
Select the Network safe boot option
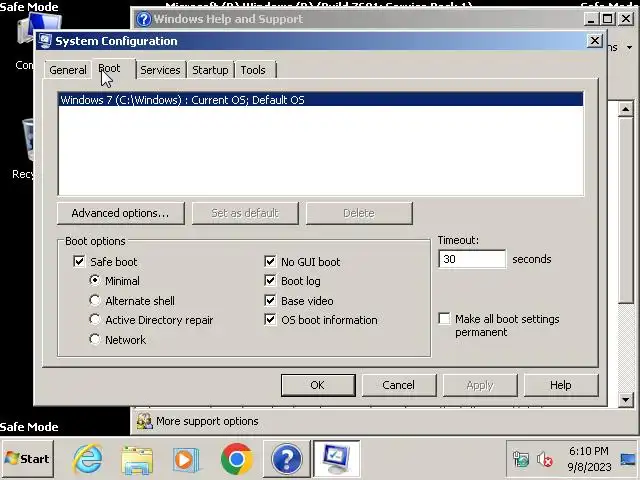[95, 339]
